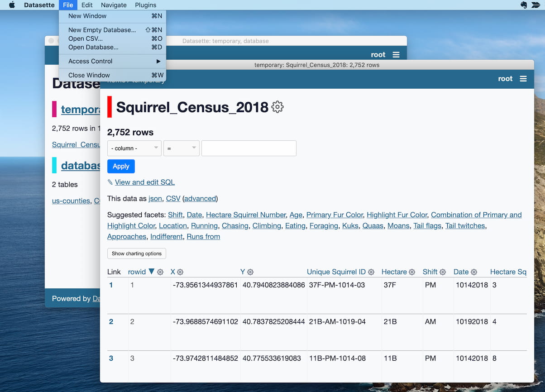Open the Navigate menu
545x392 pixels.
(x=113, y=5)
